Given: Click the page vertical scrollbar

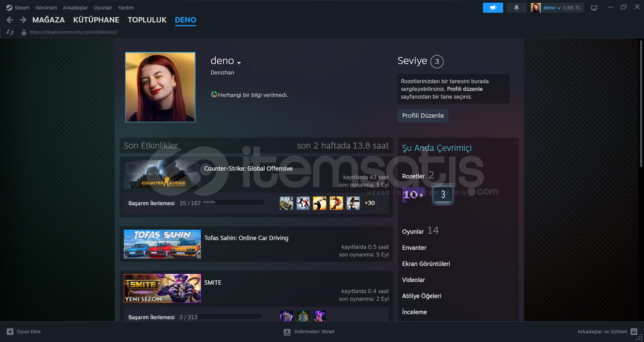Looking at the screenshot, I should coord(641,104).
